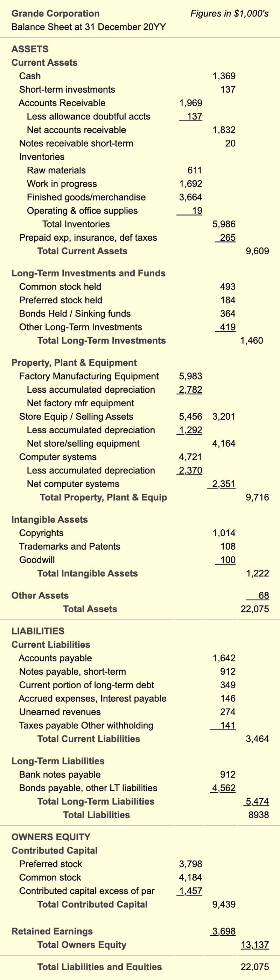
Task: Select the Cash line item label
Action: [30, 76]
